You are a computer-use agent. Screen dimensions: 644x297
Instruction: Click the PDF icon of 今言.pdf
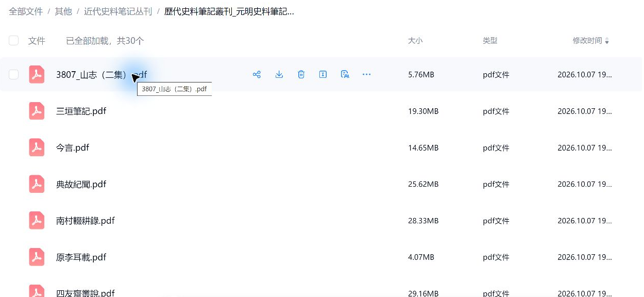[37, 147]
